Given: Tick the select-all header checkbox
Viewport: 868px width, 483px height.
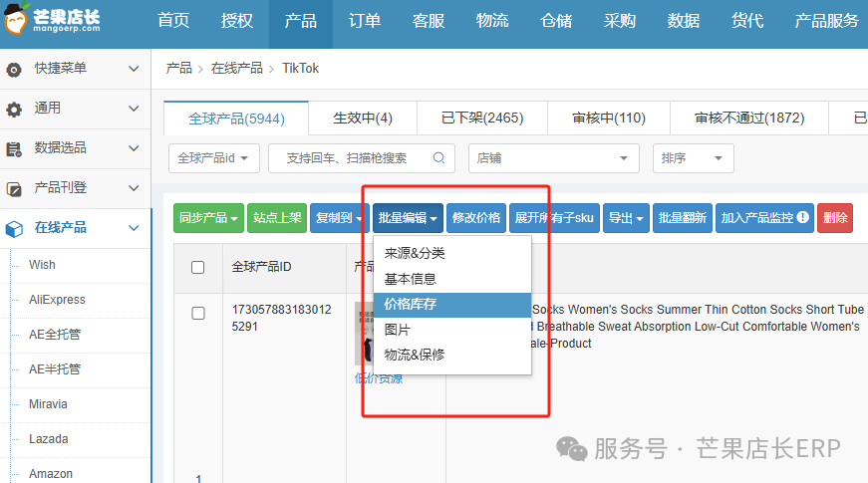Looking at the screenshot, I should [x=197, y=267].
